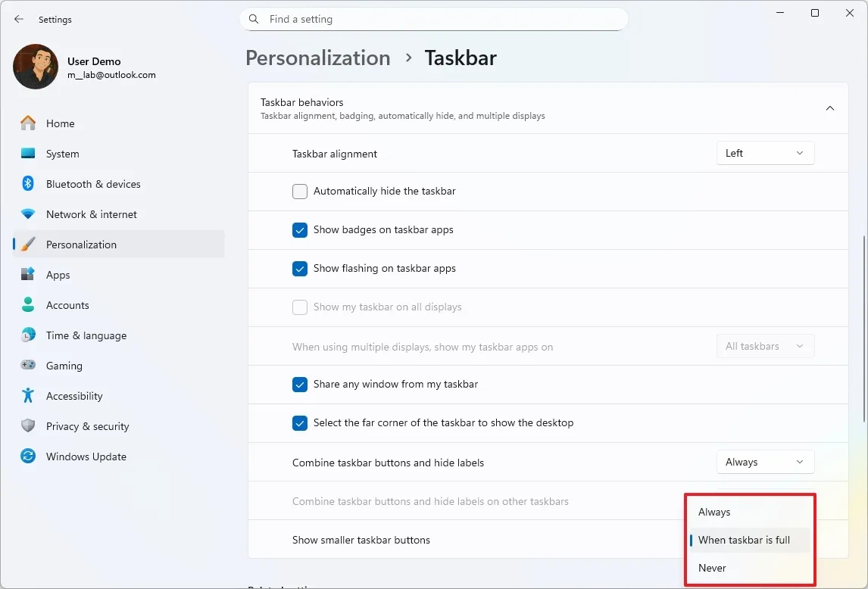
Task: Uncheck show flashing on taskbar apps
Action: [x=299, y=269]
